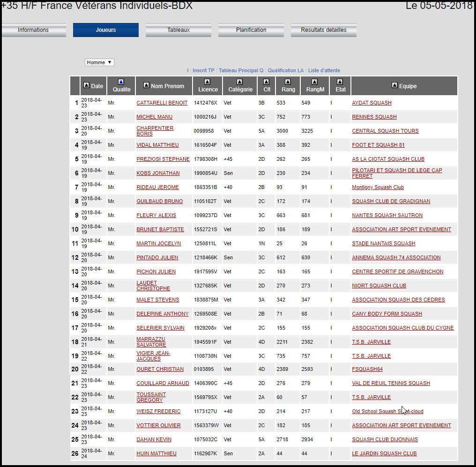The image size is (476, 467).
Task: Click VOTTIER OLIVIER player link
Action: click(158, 425)
